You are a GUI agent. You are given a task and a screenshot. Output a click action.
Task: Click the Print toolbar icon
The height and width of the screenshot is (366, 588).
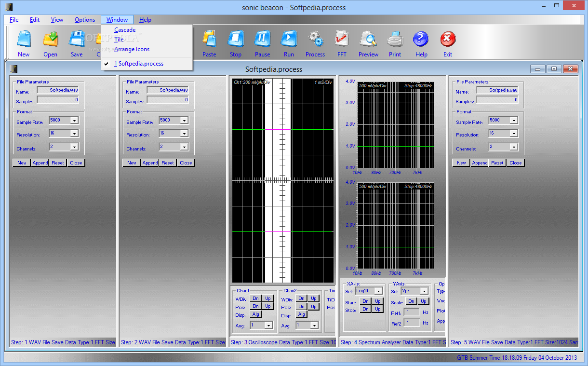pos(395,39)
